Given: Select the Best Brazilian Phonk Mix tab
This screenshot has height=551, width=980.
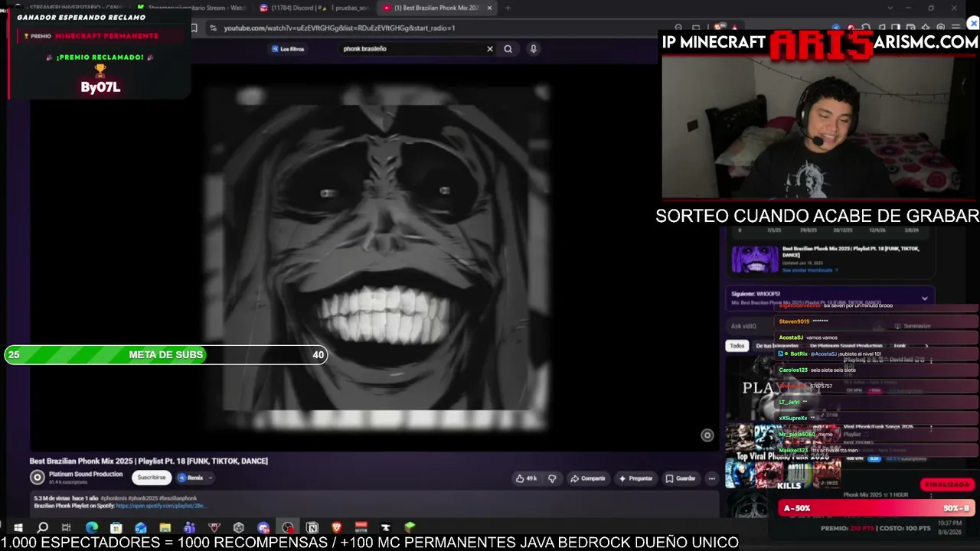Looking at the screenshot, I should tap(436, 8).
